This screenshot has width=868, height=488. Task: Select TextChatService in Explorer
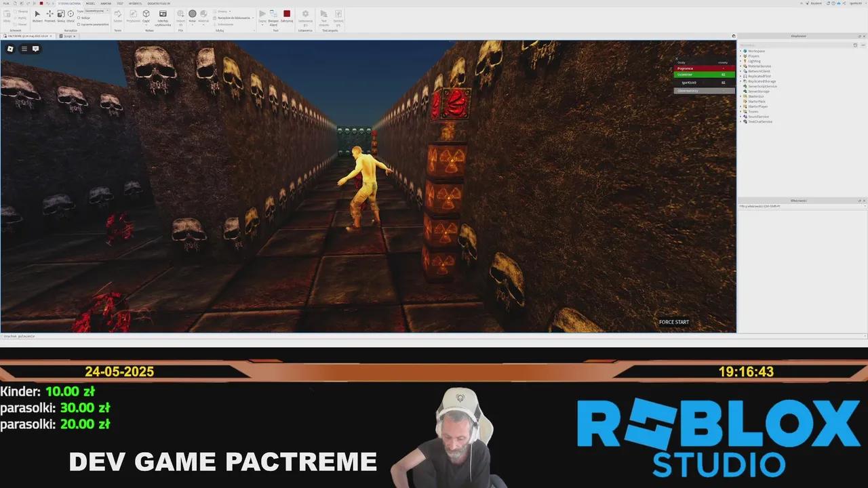point(760,121)
